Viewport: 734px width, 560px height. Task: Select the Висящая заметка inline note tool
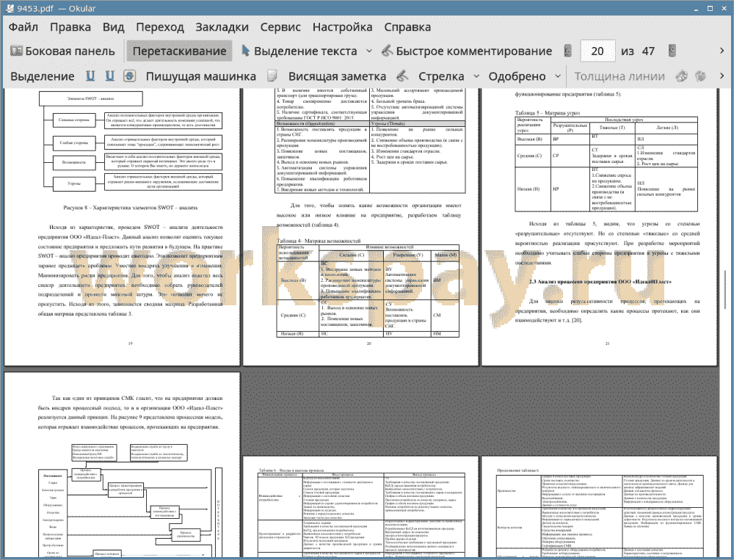(337, 76)
